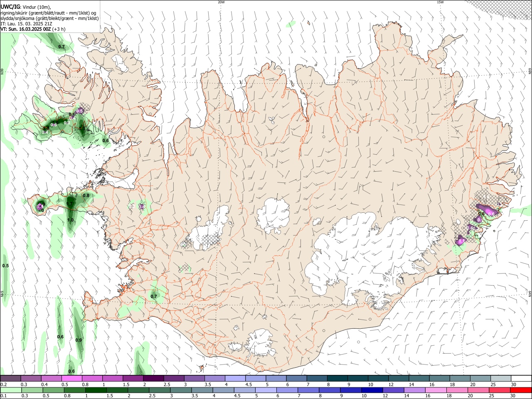Viewport: 532px width, 399px height.
Task: Click the pure red legend swatch labeled 30
Action: pos(521,390)
